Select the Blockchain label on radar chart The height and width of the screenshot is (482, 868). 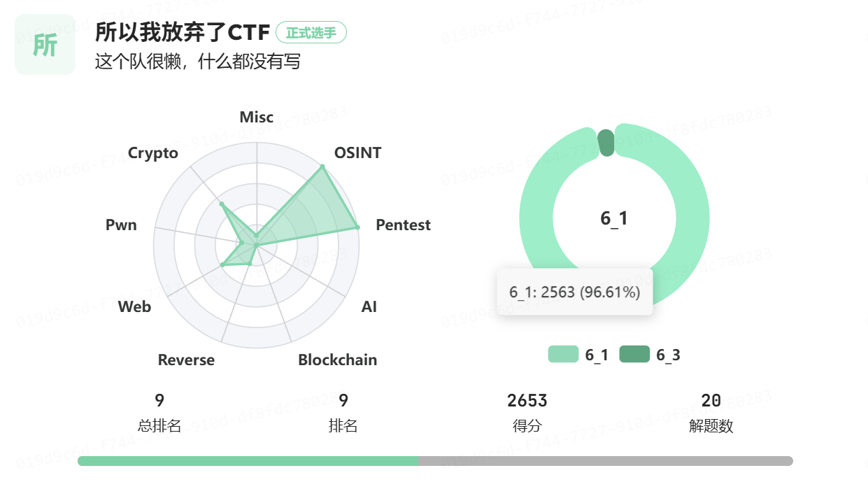(x=337, y=360)
